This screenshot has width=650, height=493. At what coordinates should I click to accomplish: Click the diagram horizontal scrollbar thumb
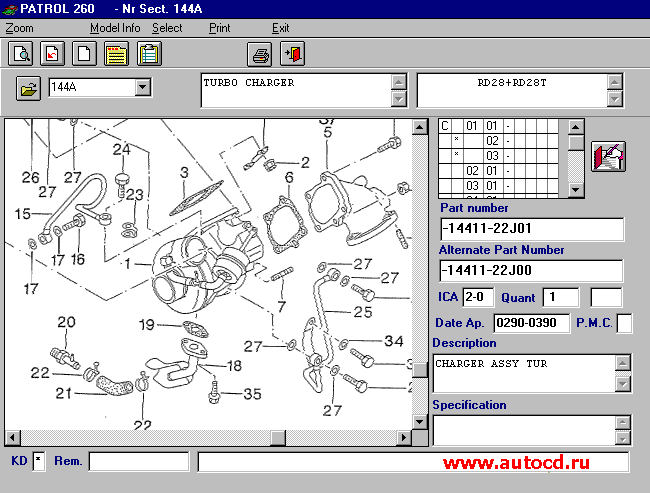click(x=278, y=437)
